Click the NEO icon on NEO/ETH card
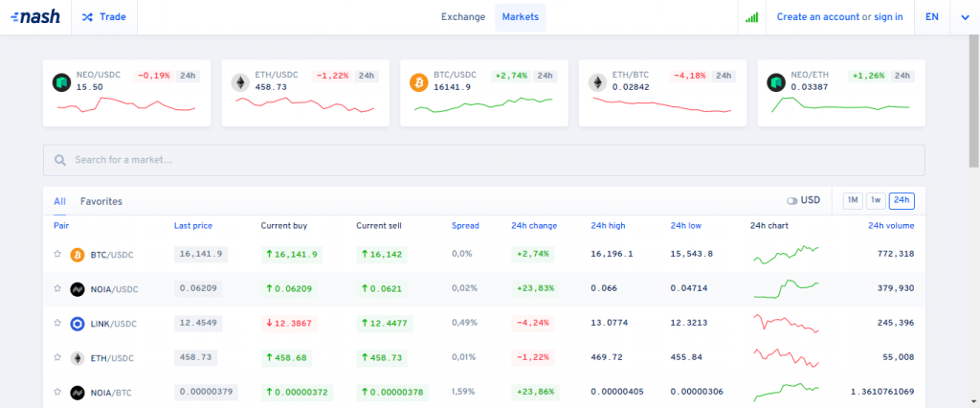Screen dimensions: 980x408 [777, 82]
